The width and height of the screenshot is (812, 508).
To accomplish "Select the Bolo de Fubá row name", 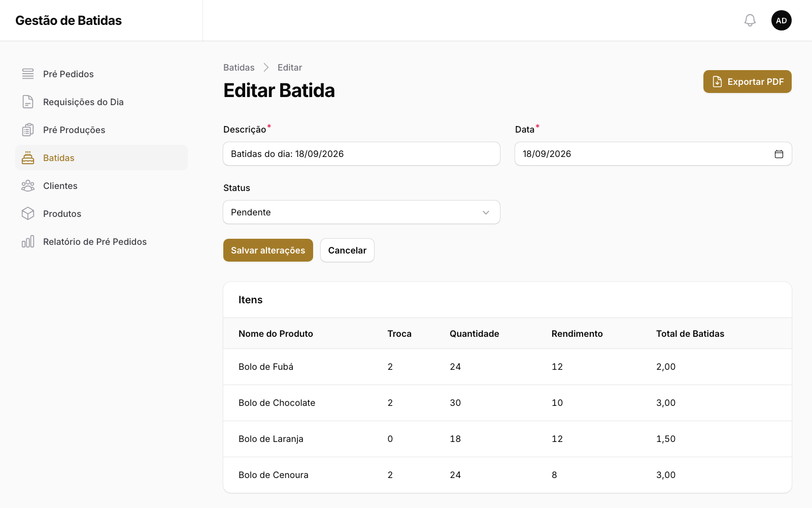I will 266,367.
